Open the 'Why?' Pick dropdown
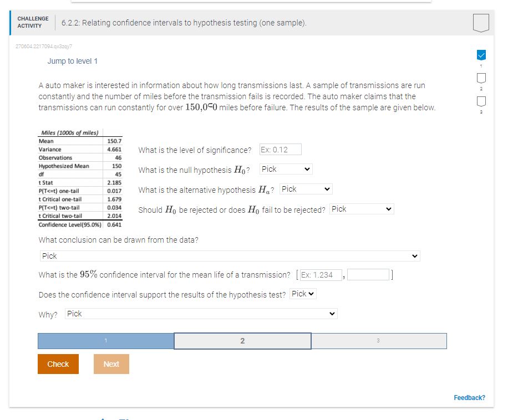 click(x=201, y=313)
